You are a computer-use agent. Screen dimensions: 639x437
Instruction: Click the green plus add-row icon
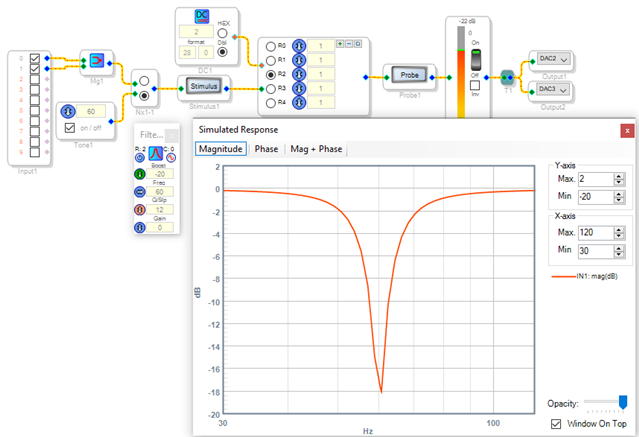tap(340, 44)
